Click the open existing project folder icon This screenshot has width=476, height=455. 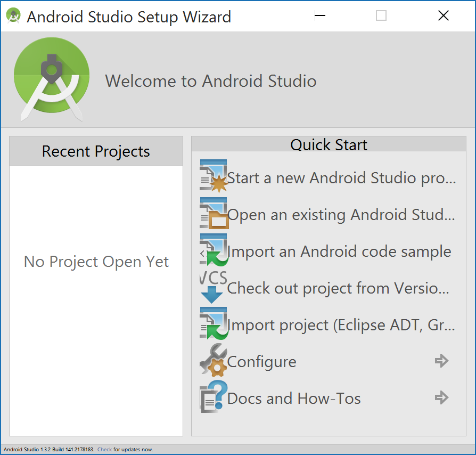pos(214,213)
